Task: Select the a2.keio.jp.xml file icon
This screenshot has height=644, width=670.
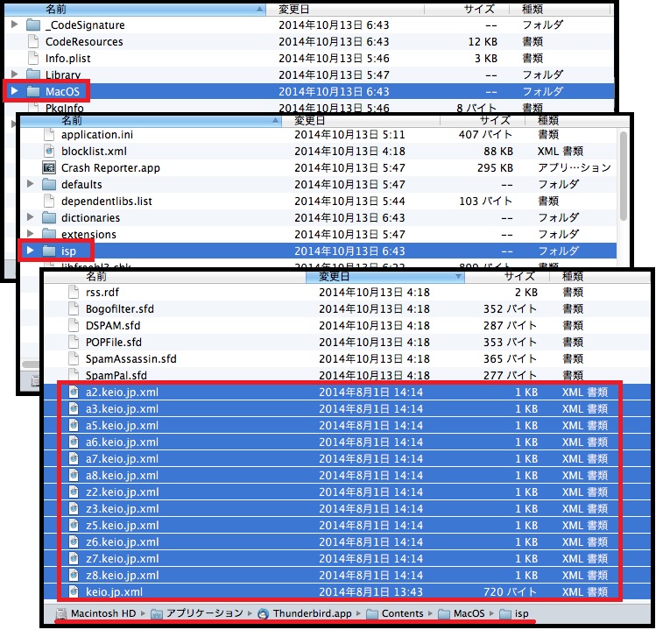Action: pyautogui.click(x=74, y=393)
